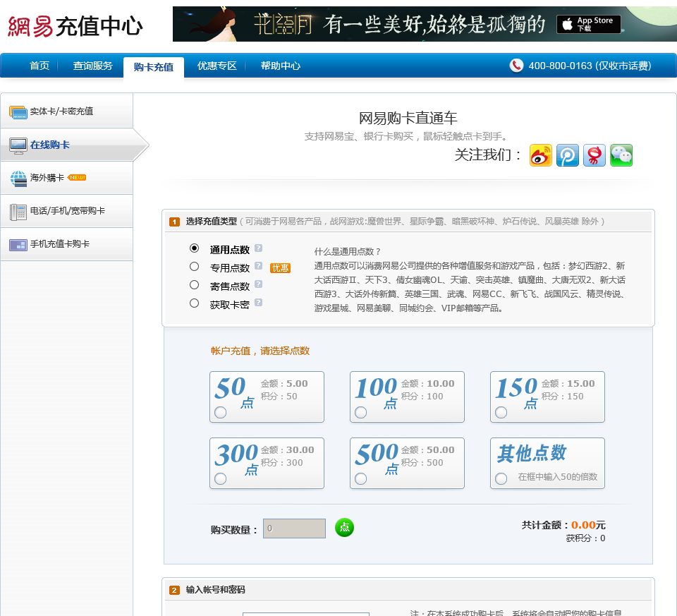
Task: Open the 购卡充值 tab
Action: coord(154,68)
